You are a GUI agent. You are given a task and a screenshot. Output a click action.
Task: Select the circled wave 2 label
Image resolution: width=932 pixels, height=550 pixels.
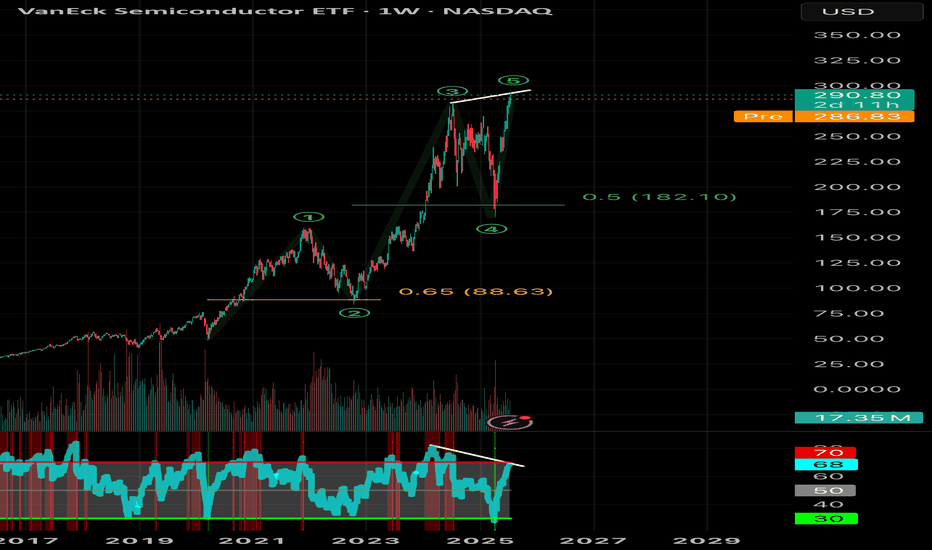(354, 313)
